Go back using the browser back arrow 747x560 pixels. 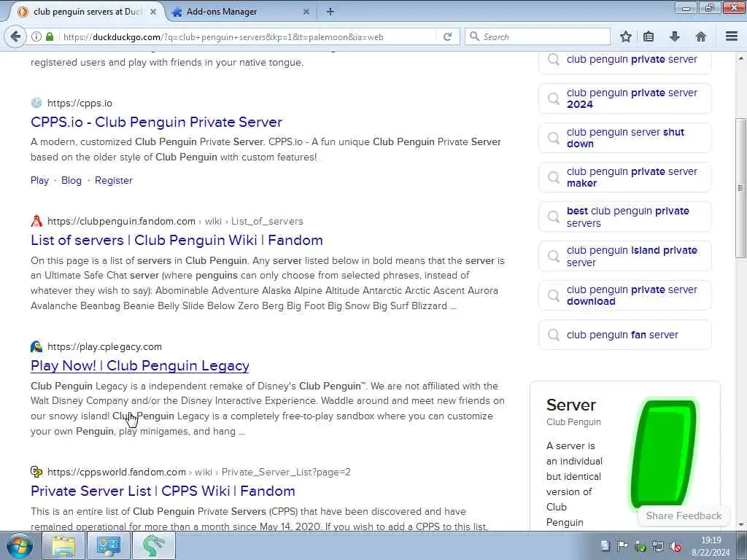pos(16,36)
